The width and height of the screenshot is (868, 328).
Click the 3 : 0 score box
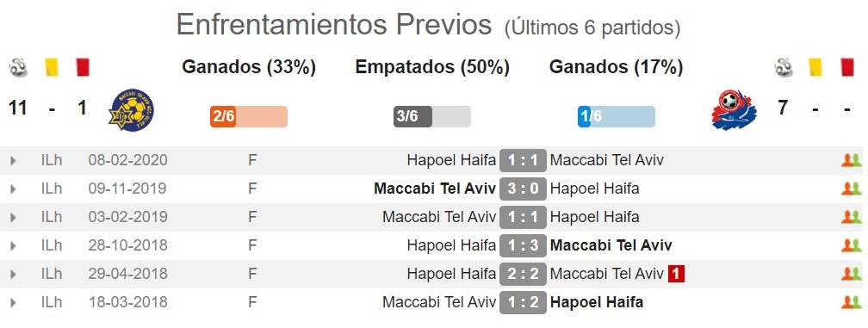(x=523, y=189)
